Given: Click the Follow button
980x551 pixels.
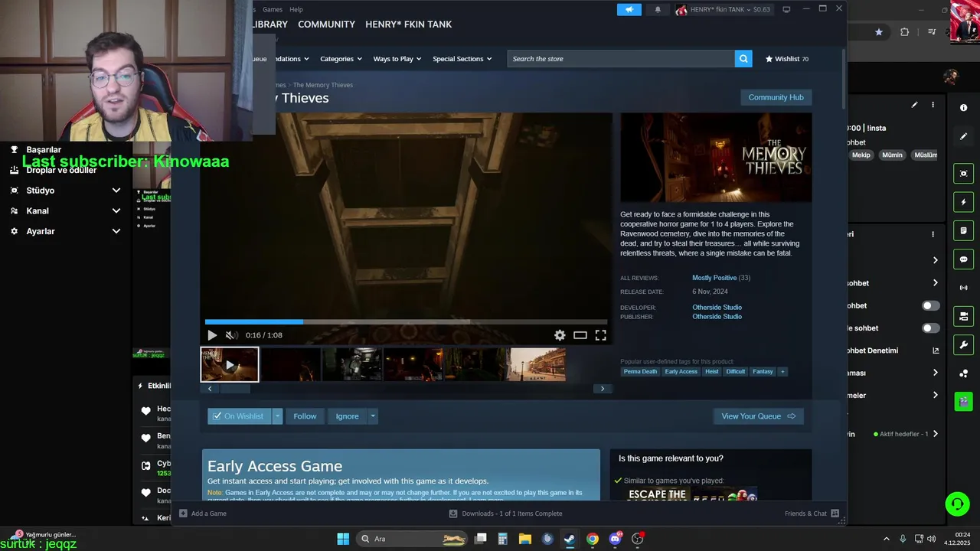Looking at the screenshot, I should coord(305,416).
